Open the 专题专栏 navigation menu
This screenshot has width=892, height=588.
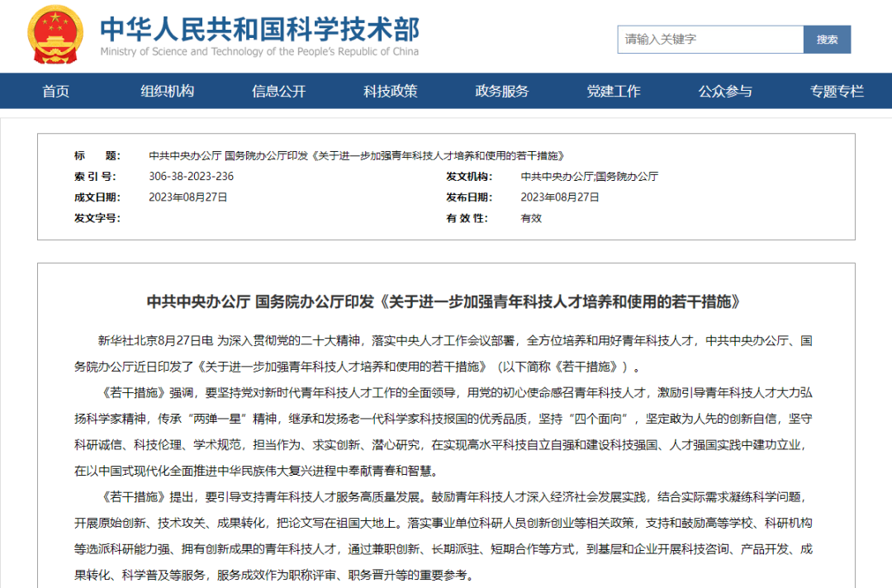pyautogui.click(x=837, y=91)
